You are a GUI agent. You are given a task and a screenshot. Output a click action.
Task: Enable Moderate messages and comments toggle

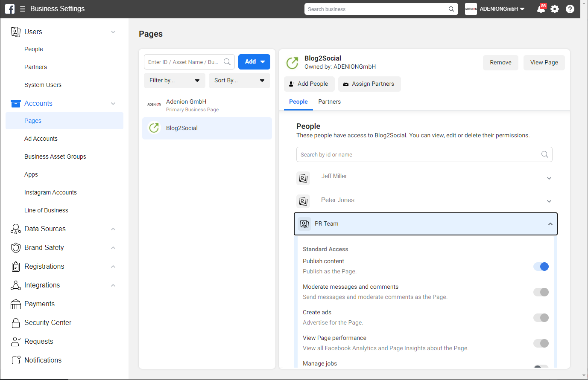click(541, 292)
